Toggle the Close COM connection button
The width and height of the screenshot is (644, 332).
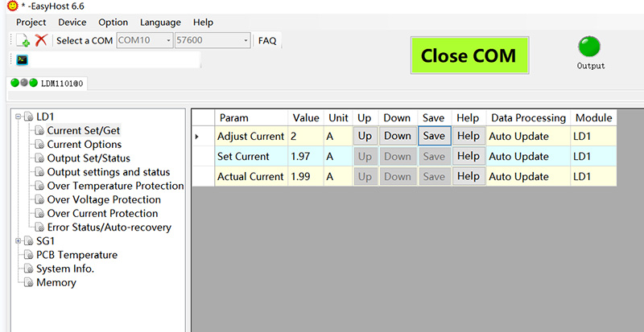click(x=469, y=56)
